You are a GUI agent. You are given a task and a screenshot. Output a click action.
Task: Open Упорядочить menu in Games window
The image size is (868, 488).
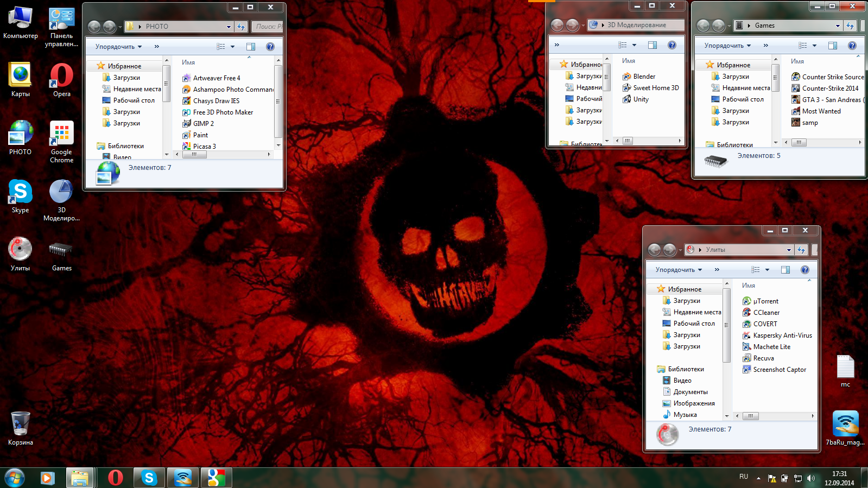click(727, 46)
